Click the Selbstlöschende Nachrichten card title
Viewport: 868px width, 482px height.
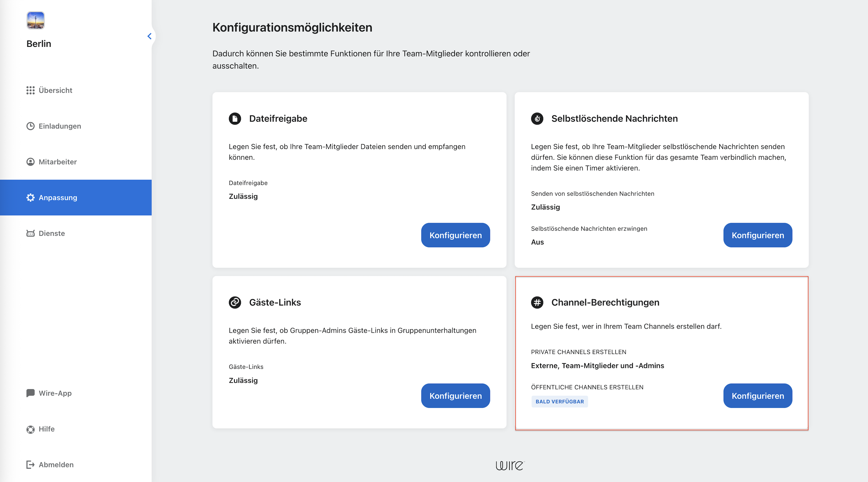click(614, 118)
